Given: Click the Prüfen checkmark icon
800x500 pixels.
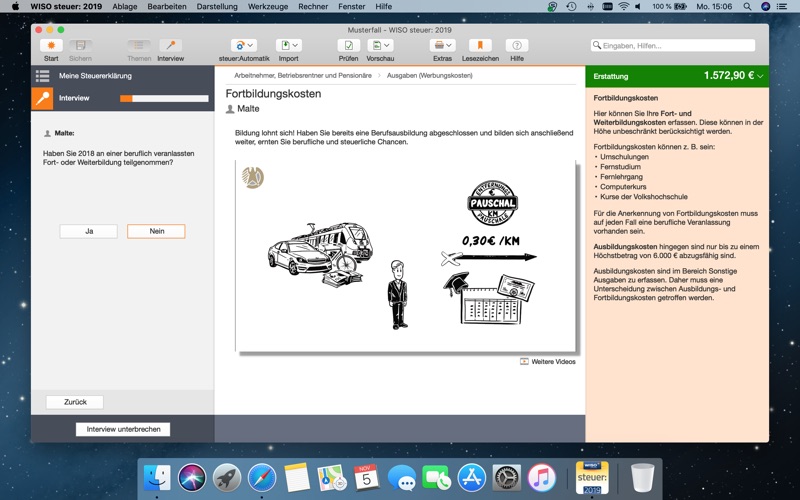Looking at the screenshot, I should (x=348, y=46).
